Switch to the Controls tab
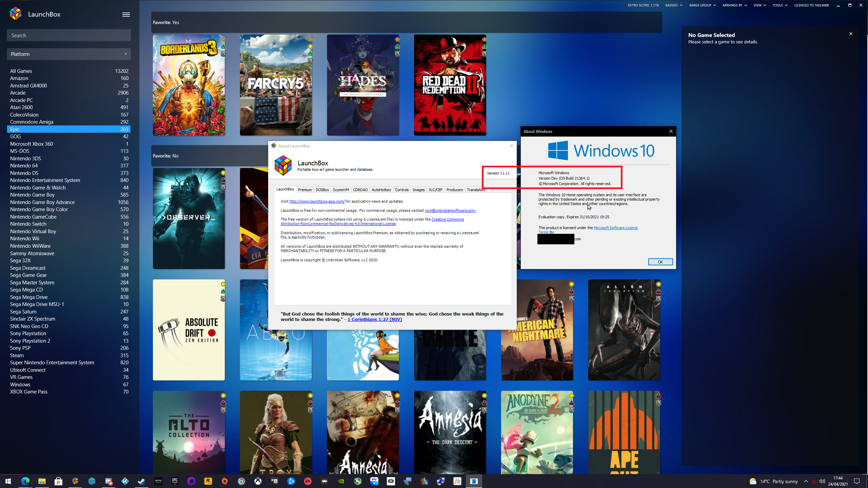The image size is (868, 488). click(x=402, y=190)
